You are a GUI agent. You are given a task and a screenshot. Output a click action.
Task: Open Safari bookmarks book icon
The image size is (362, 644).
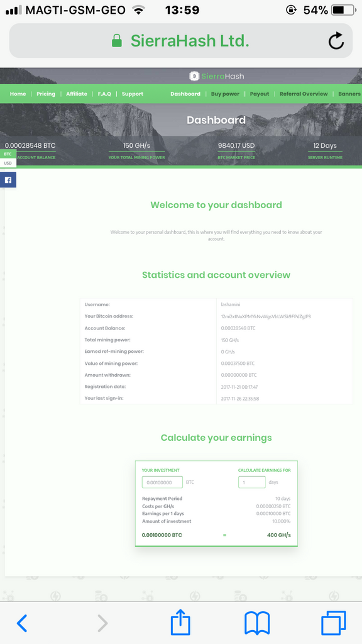[257, 623]
